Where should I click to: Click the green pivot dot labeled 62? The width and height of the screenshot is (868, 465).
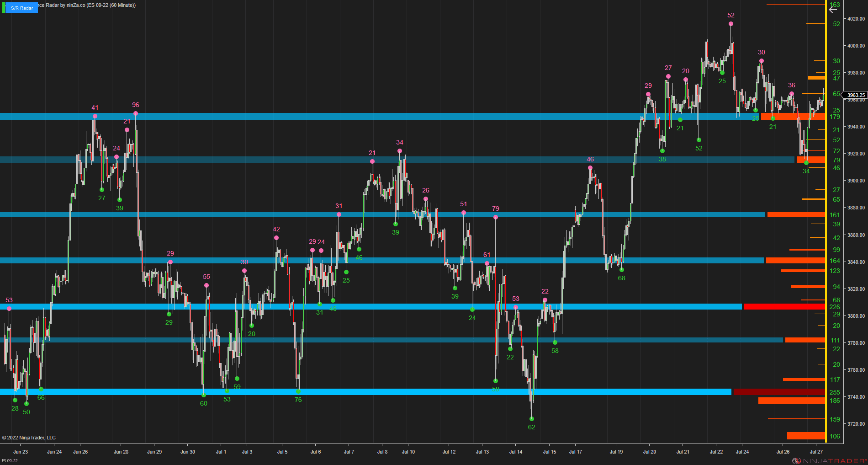pos(531,419)
